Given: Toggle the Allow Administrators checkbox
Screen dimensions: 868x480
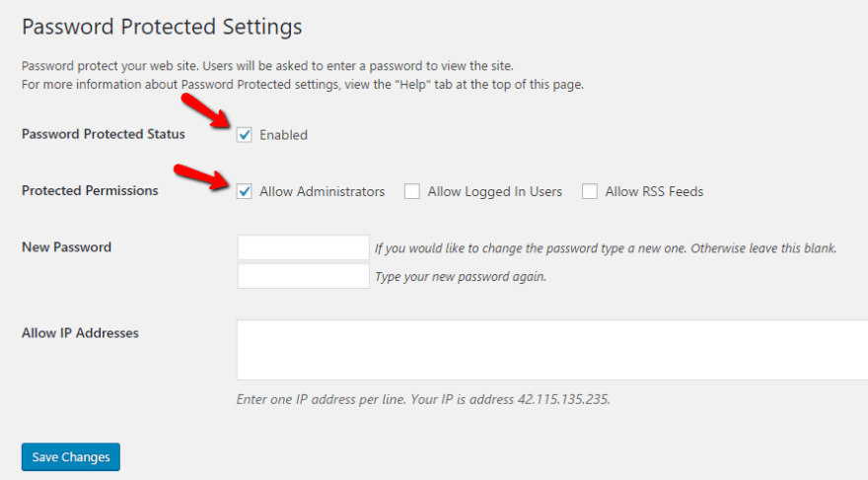Looking at the screenshot, I should pos(245,191).
